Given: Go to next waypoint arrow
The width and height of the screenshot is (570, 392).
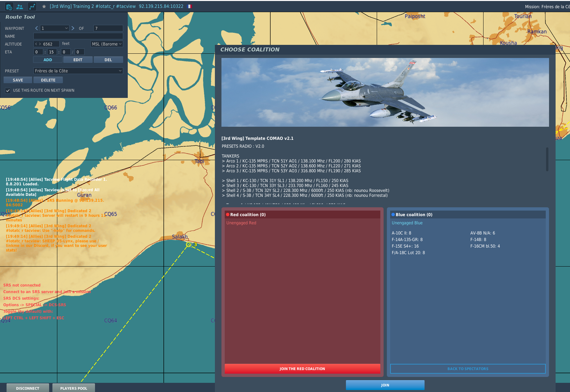Looking at the screenshot, I should point(73,28).
